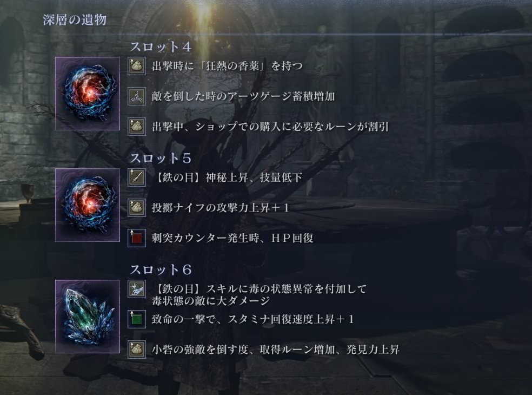Screen dimensions: 532x395
Task: Click the pouch icon beside 狂熱の香薬 effect
Action: [x=137, y=66]
